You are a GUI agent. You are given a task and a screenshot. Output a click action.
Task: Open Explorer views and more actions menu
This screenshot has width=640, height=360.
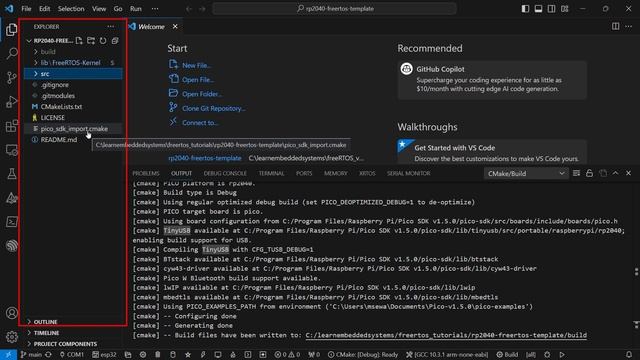pos(111,27)
